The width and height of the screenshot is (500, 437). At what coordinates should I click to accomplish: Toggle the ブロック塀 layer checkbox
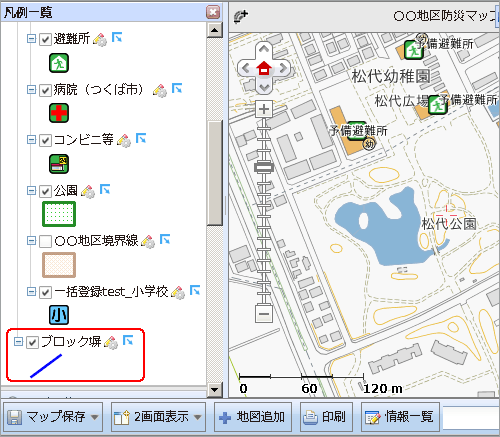(32, 342)
